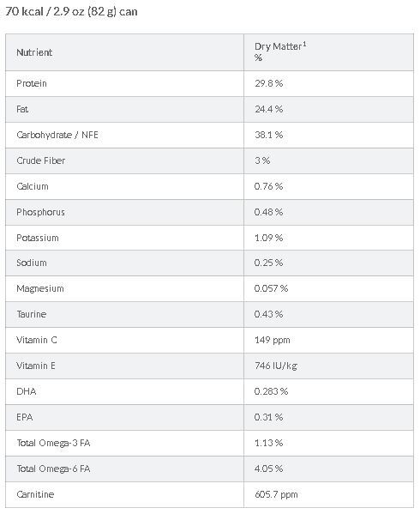Select the Sodium row label

32,263
